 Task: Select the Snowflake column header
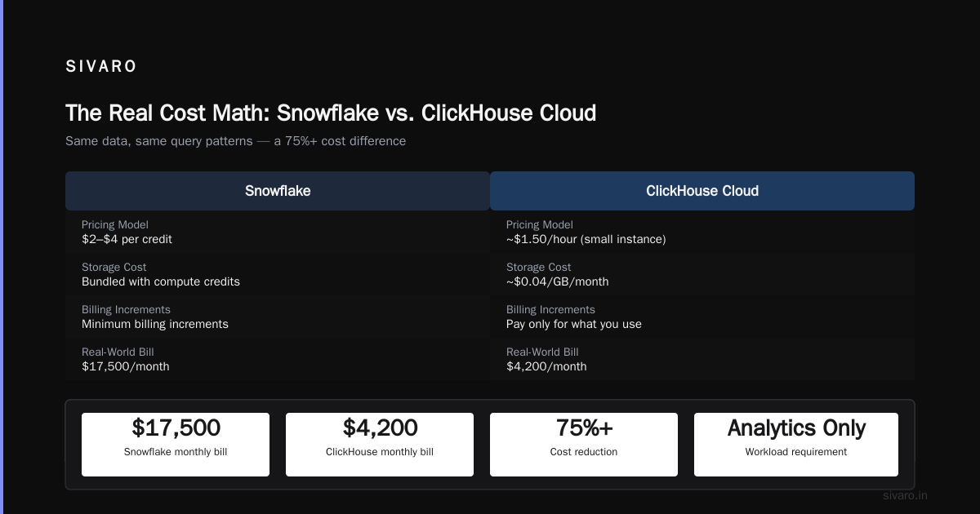278,191
